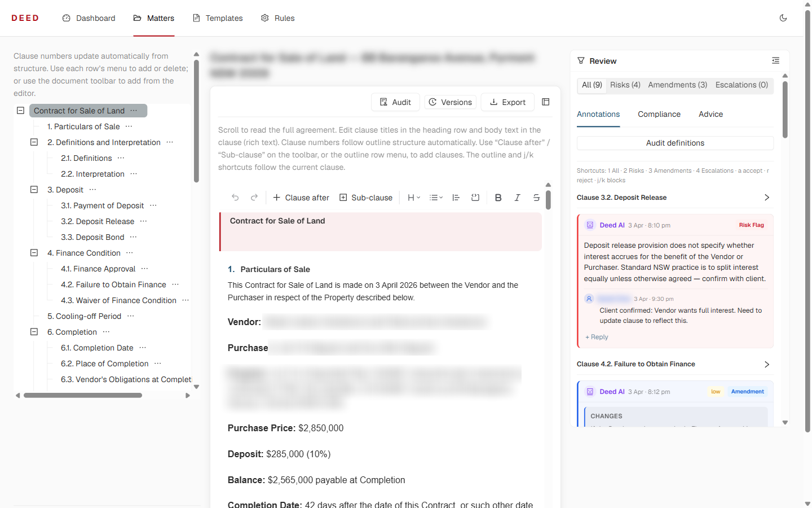This screenshot has width=812, height=508.
Task: Toggle strikethrough formatting
Action: point(536,198)
